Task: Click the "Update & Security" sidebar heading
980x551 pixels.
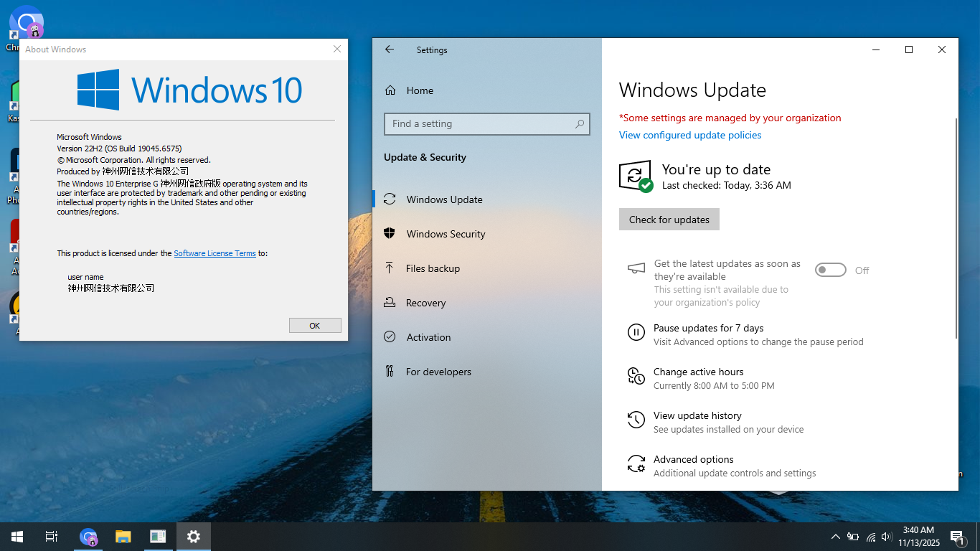Action: pos(425,157)
